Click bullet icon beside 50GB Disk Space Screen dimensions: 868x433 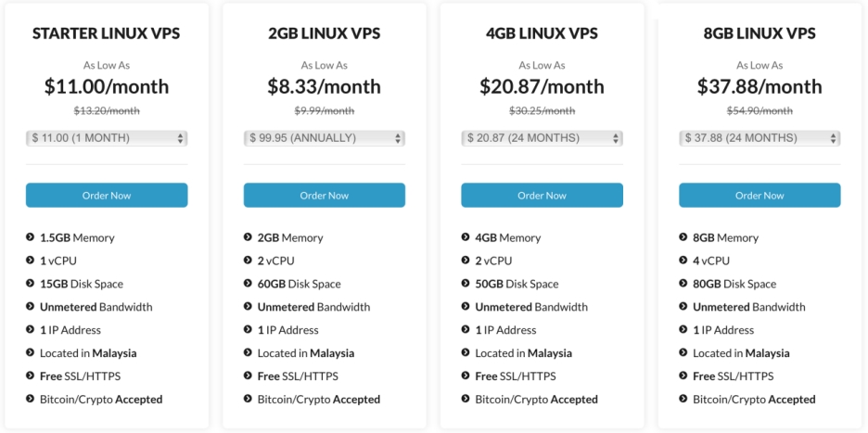point(466,283)
